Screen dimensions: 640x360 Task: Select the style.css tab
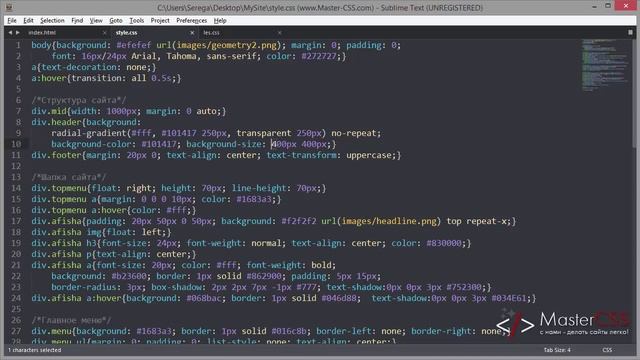pyautogui.click(x=127, y=33)
